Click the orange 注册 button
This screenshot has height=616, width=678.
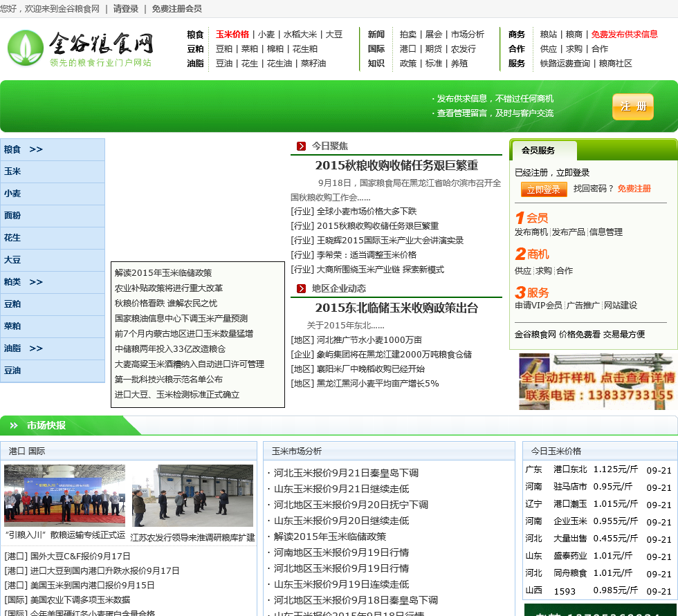coord(633,106)
